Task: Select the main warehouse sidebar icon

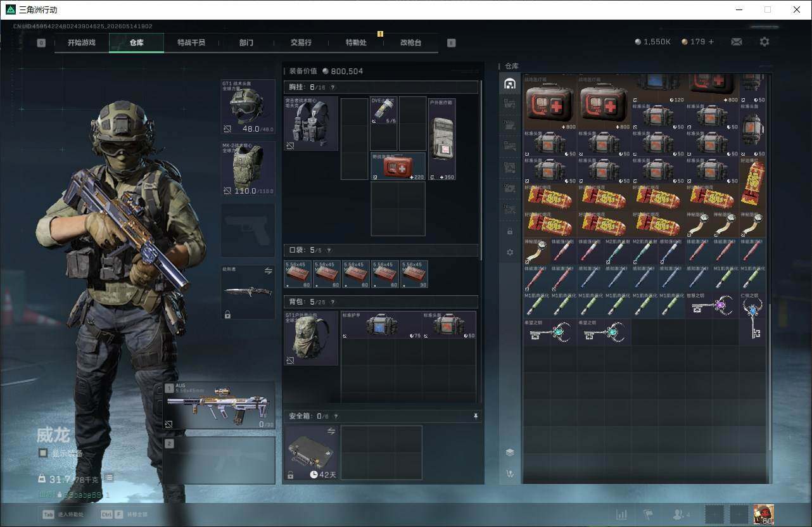Action: 510,84
